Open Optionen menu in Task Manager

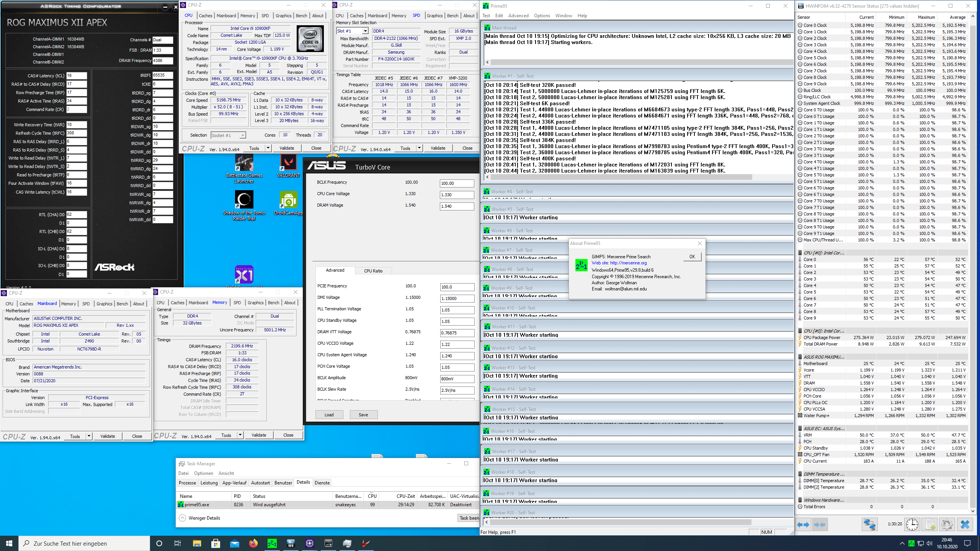click(203, 473)
